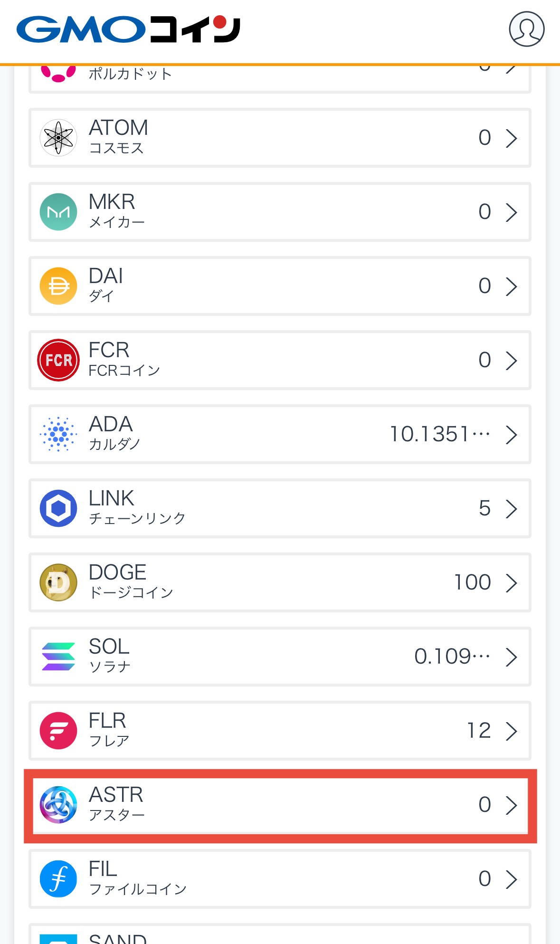Expand the ATOM row chevron arrow
This screenshot has height=944, width=560.
511,138
